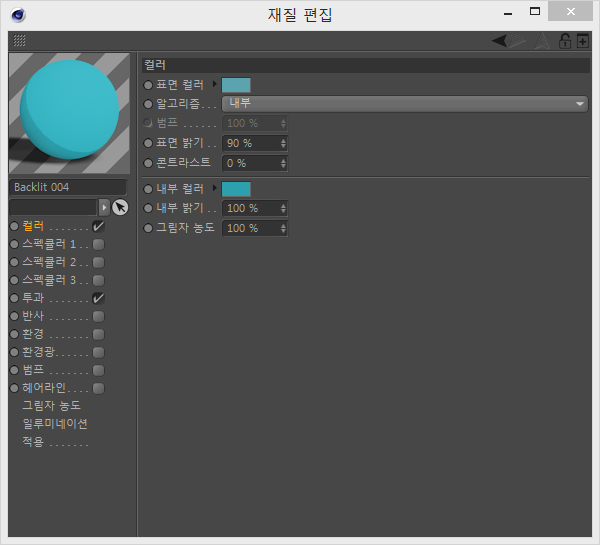Click the animation dot beside the 환경광 channel
The width and height of the screenshot is (600, 545).
pos(14,352)
